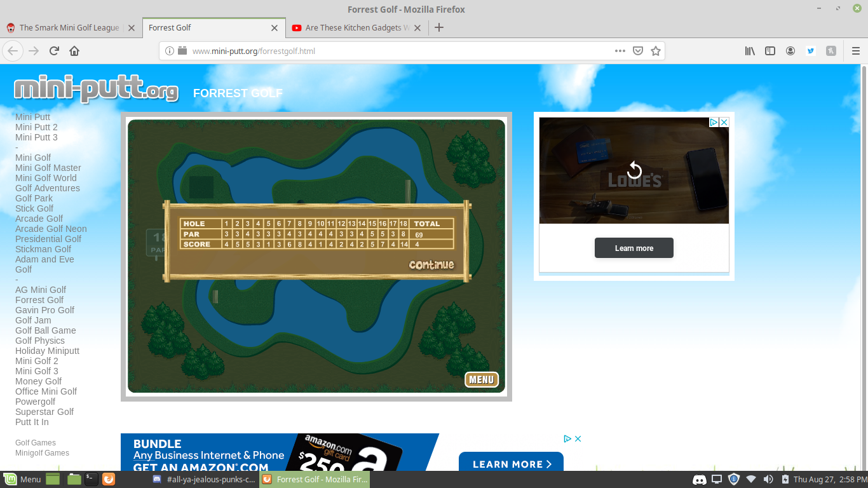Bookmark this page with the star icon
868x488 pixels.
(x=656, y=51)
